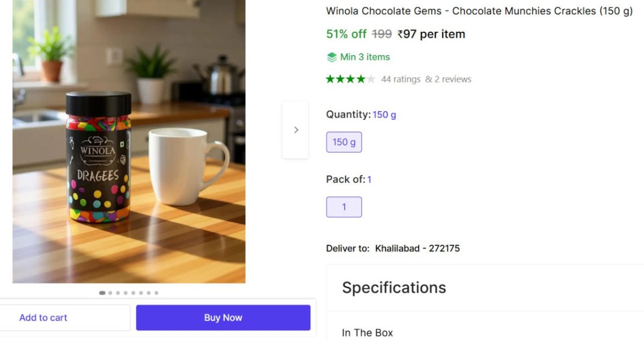Jump to the second carousel image dot
Viewport: 644px width, 342px height.
pos(111,293)
